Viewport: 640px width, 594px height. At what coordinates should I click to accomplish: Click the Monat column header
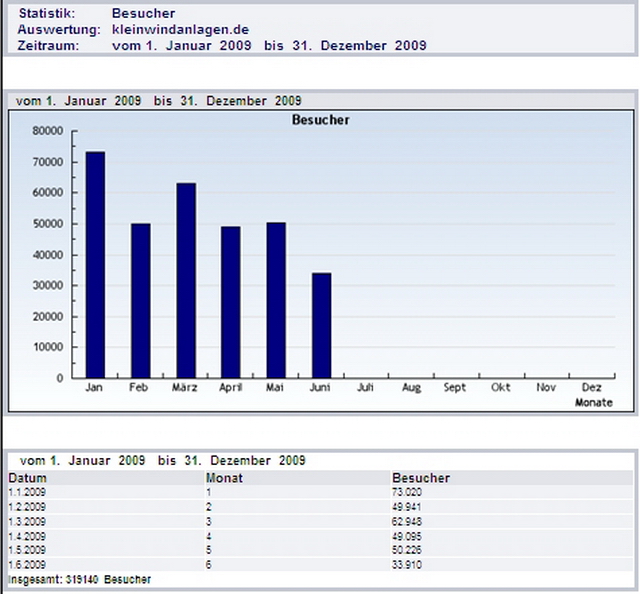(223, 478)
